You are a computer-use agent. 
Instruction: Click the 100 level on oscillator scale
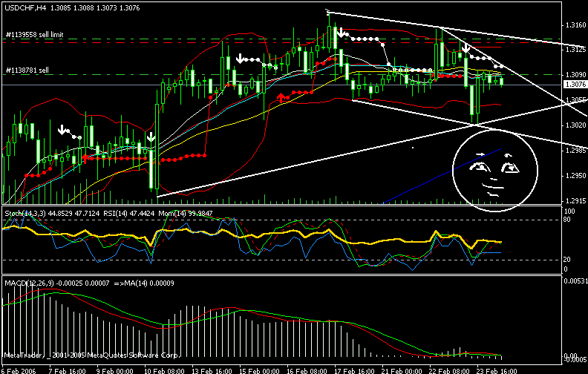click(x=569, y=211)
